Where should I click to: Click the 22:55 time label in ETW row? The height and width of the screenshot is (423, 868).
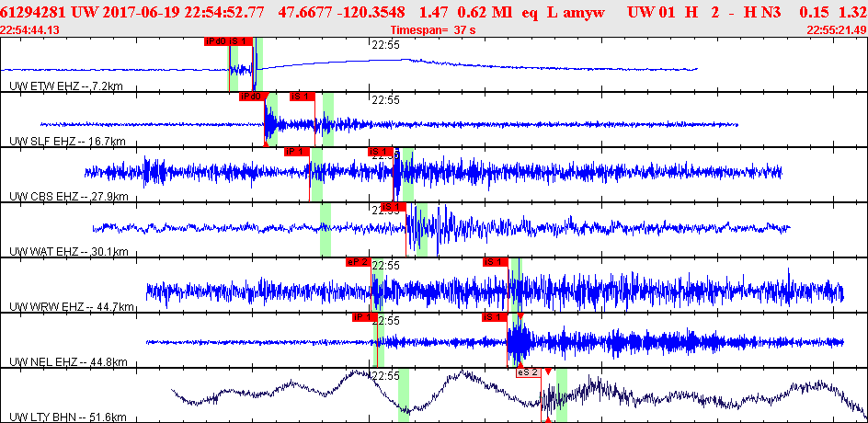(x=385, y=45)
